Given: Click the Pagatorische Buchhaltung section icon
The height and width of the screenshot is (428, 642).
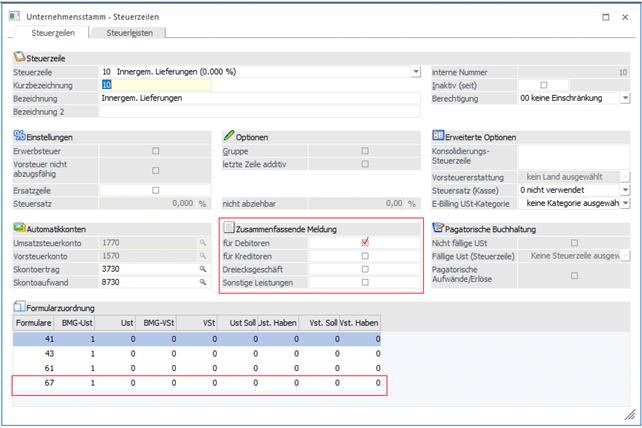Looking at the screenshot, I should pyautogui.click(x=438, y=228).
